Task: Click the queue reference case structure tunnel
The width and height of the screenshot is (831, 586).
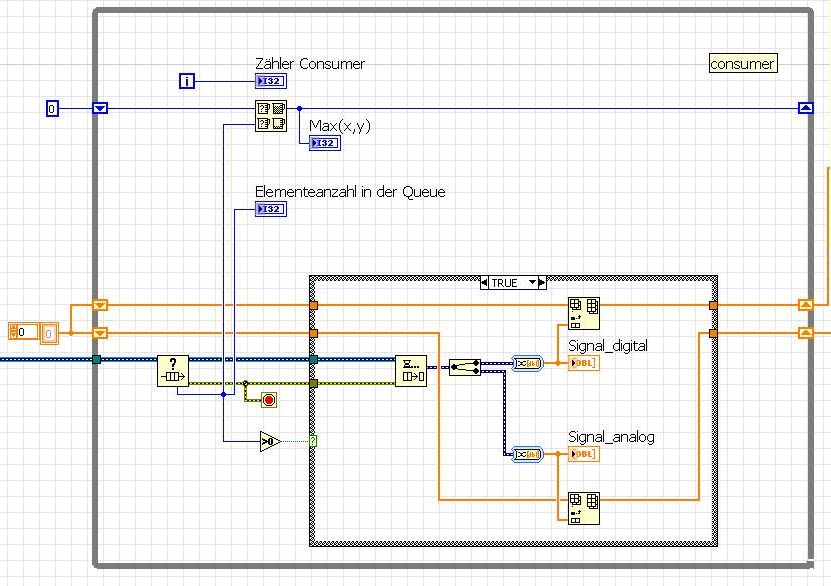Action: click(x=313, y=359)
